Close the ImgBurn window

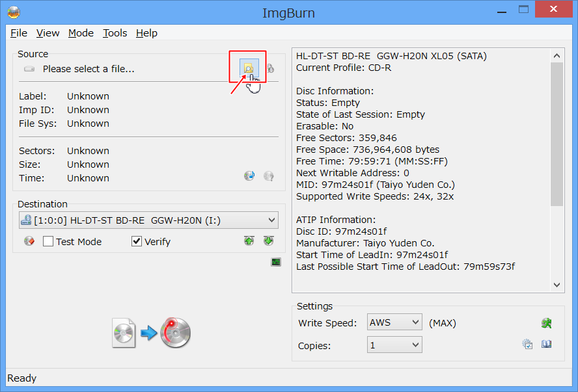click(x=553, y=9)
